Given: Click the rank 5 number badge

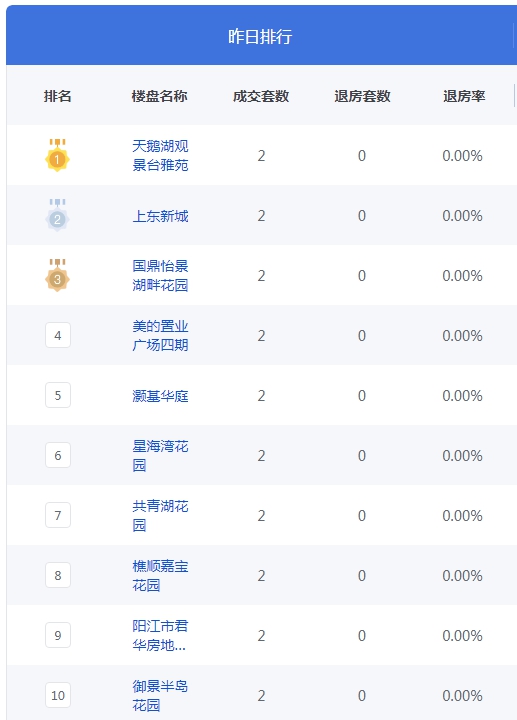Looking at the screenshot, I should [58, 395].
